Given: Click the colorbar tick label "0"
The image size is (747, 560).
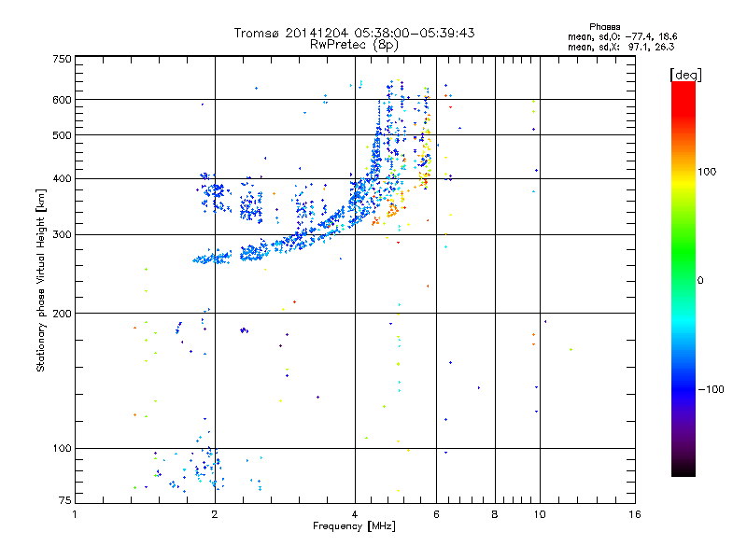Looking at the screenshot, I should 700,281.
